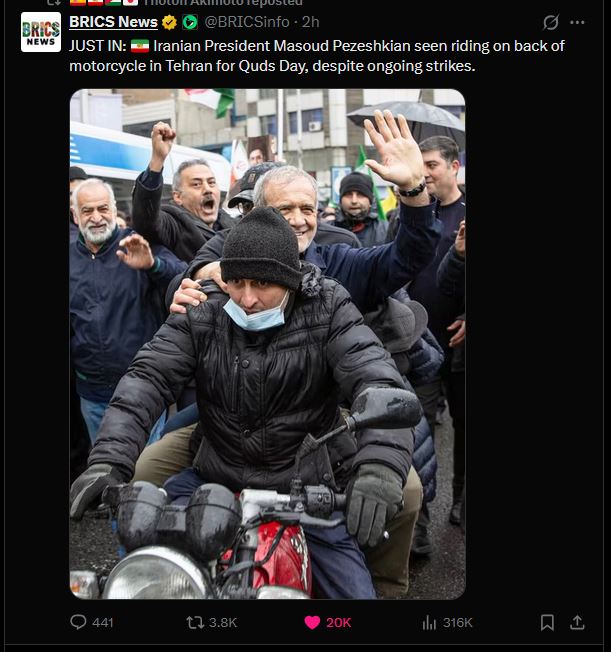The image size is (611, 652).
Task: Enlarge the motorcycle photo
Action: tap(267, 344)
